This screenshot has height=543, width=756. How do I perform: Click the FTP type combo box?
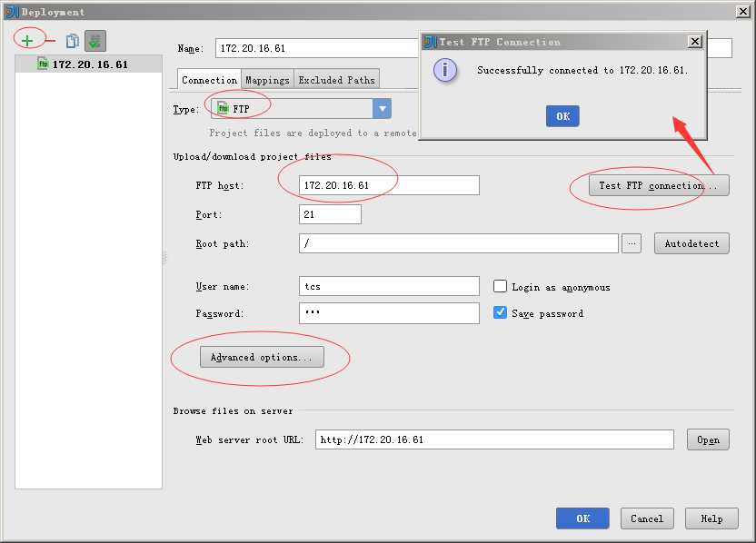[301, 108]
